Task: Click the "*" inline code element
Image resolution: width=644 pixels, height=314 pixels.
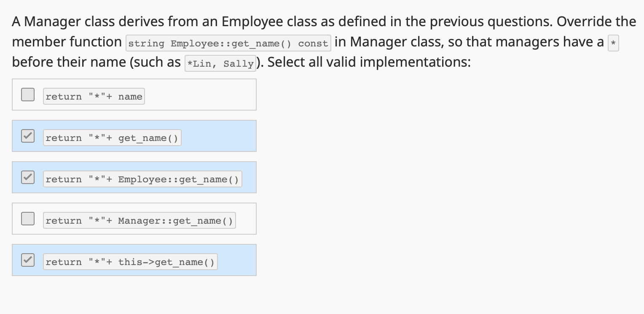Action: pyautogui.click(x=613, y=43)
